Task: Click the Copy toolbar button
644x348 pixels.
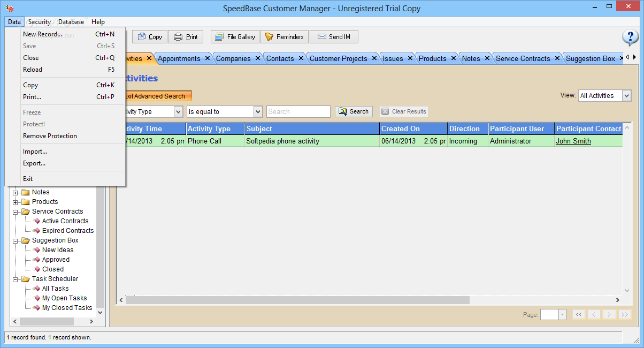Action: 150,37
